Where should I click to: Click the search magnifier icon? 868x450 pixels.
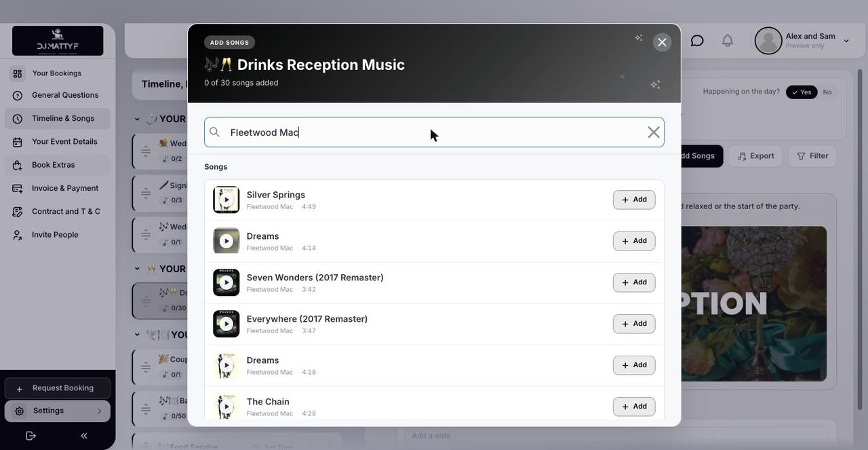tap(214, 132)
